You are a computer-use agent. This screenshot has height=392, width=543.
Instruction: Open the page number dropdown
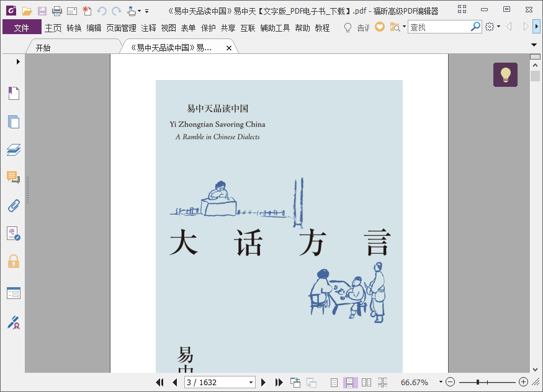(x=251, y=382)
